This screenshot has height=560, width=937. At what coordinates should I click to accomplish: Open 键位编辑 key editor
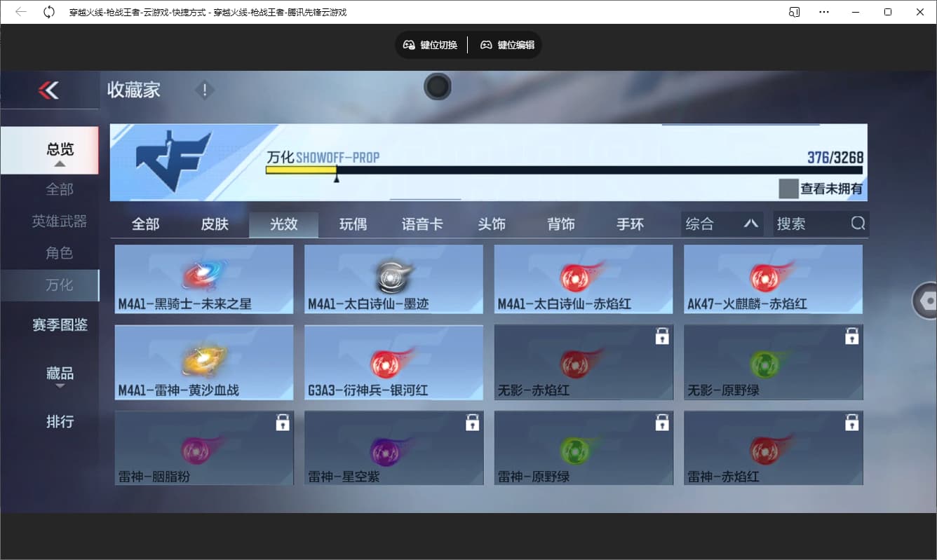pyautogui.click(x=507, y=45)
